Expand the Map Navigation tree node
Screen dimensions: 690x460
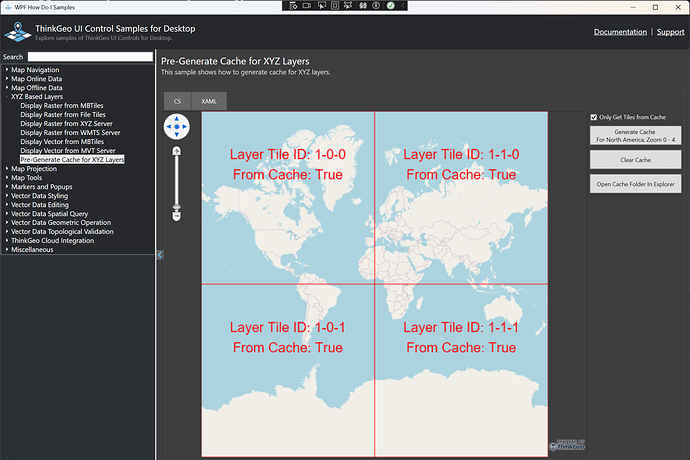click(7, 70)
